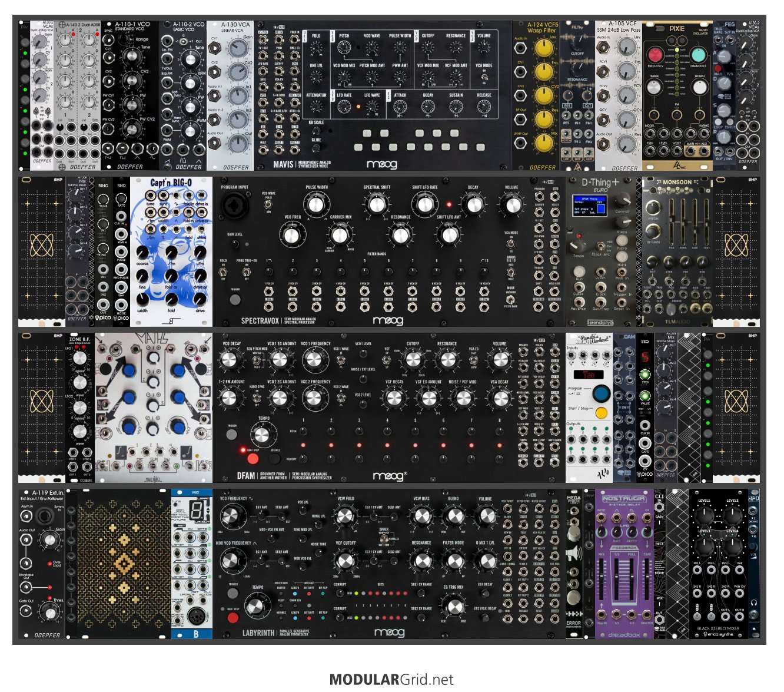
Task: Click the red FREQUENCY knob on Pixie
Action: pyautogui.click(x=655, y=55)
